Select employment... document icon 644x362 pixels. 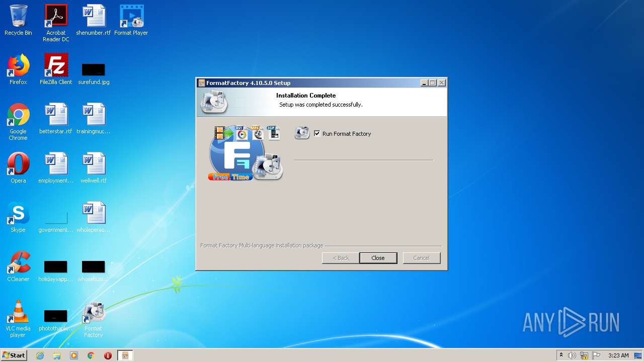(x=56, y=168)
